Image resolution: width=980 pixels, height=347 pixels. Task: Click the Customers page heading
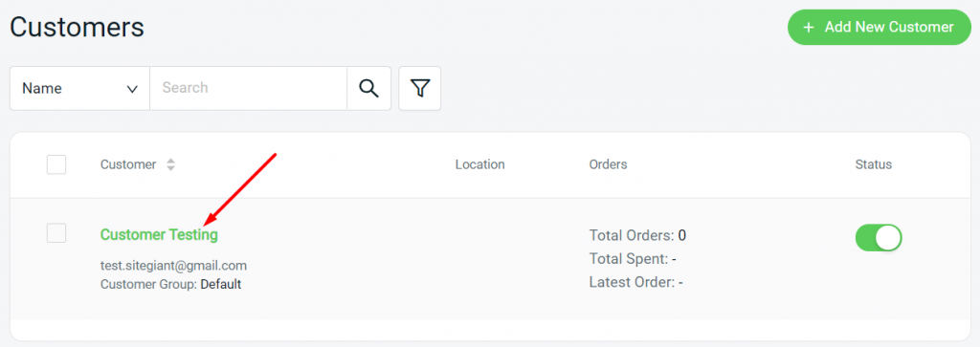tap(77, 27)
